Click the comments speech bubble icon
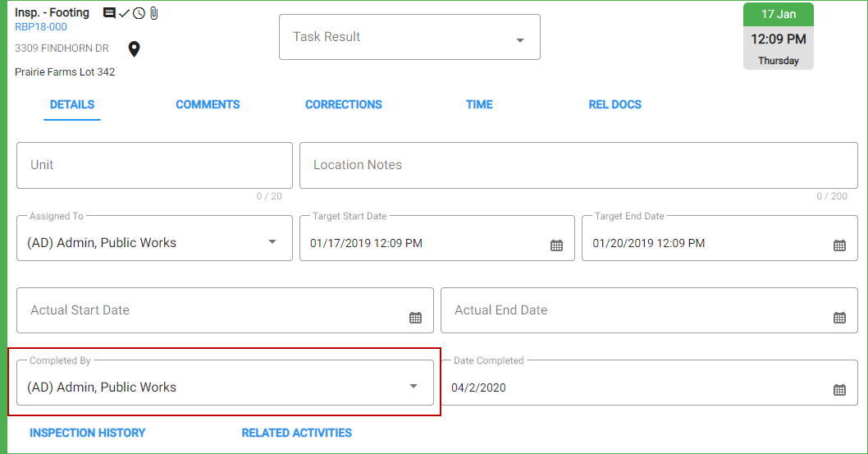 (109, 13)
